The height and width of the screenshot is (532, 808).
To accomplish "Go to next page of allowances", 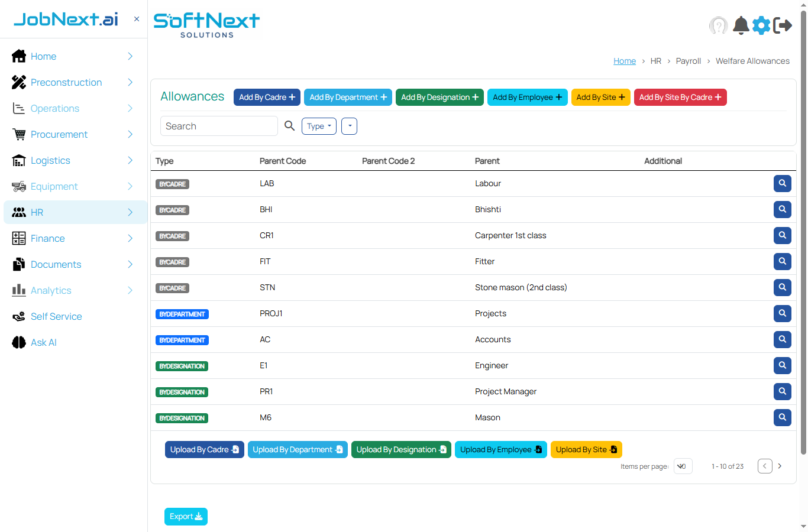I will [780, 466].
